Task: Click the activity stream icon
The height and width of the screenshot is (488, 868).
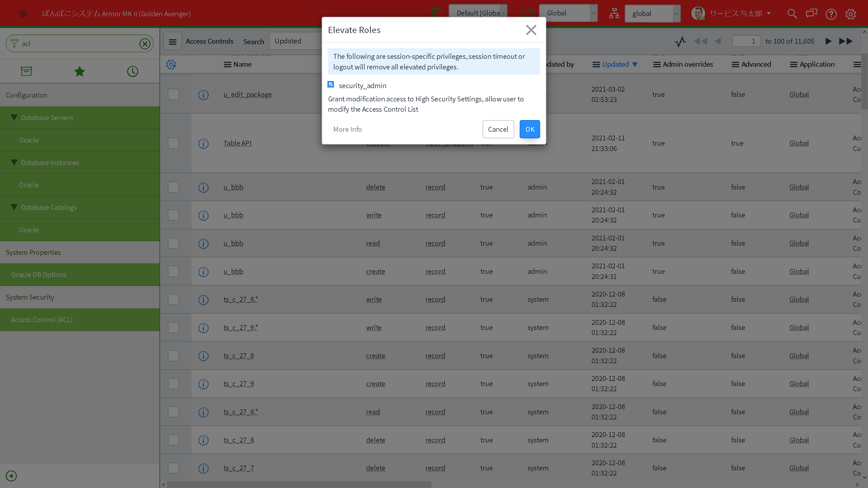Action: click(x=680, y=41)
